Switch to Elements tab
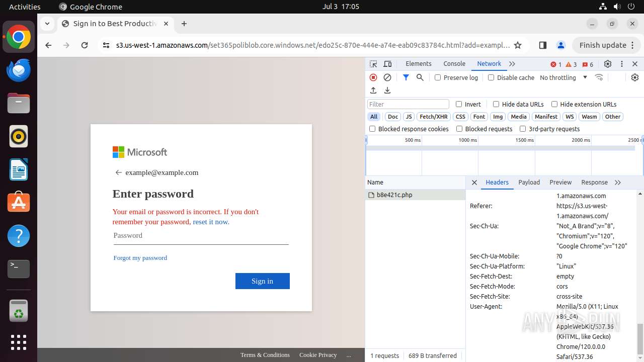The image size is (644, 362). [x=419, y=64]
